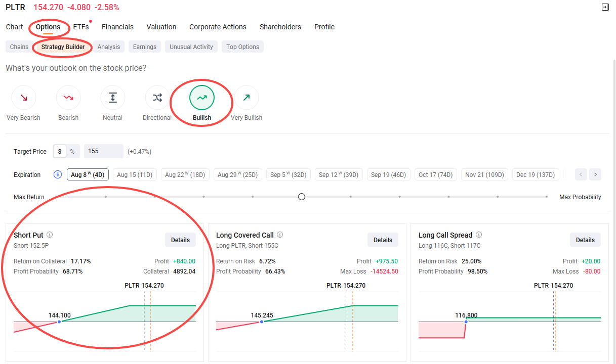The width and height of the screenshot is (616, 364).
Task: Select Dec 19 (137D) expiration
Action: pyautogui.click(x=536, y=175)
